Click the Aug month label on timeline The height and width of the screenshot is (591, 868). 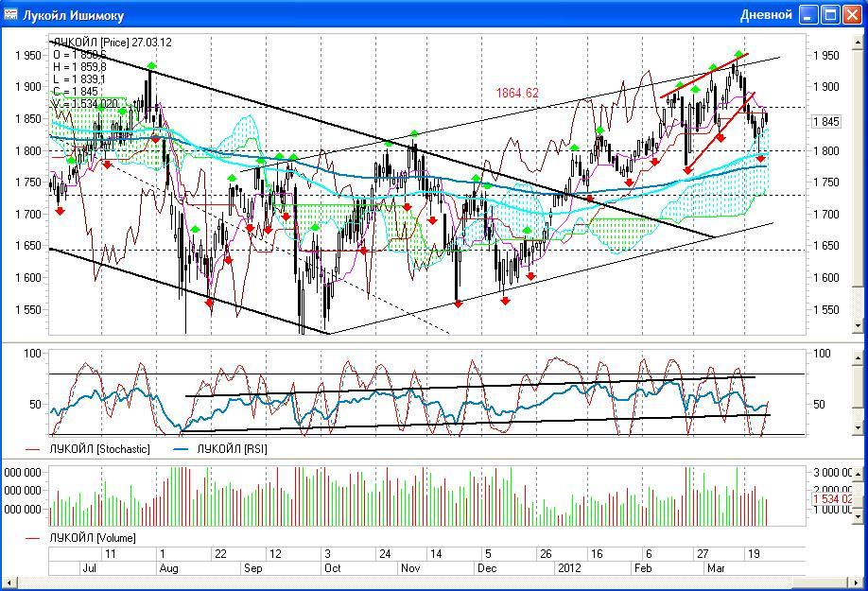coord(168,568)
